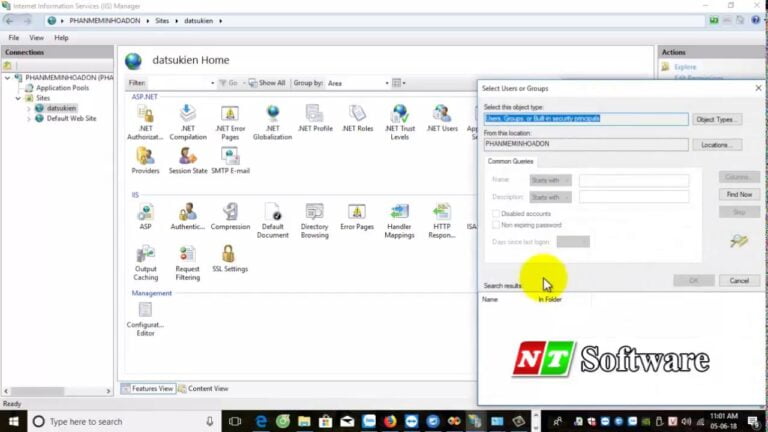This screenshot has width=768, height=432.
Task: Switch to the Content View tab
Action: tap(203, 388)
